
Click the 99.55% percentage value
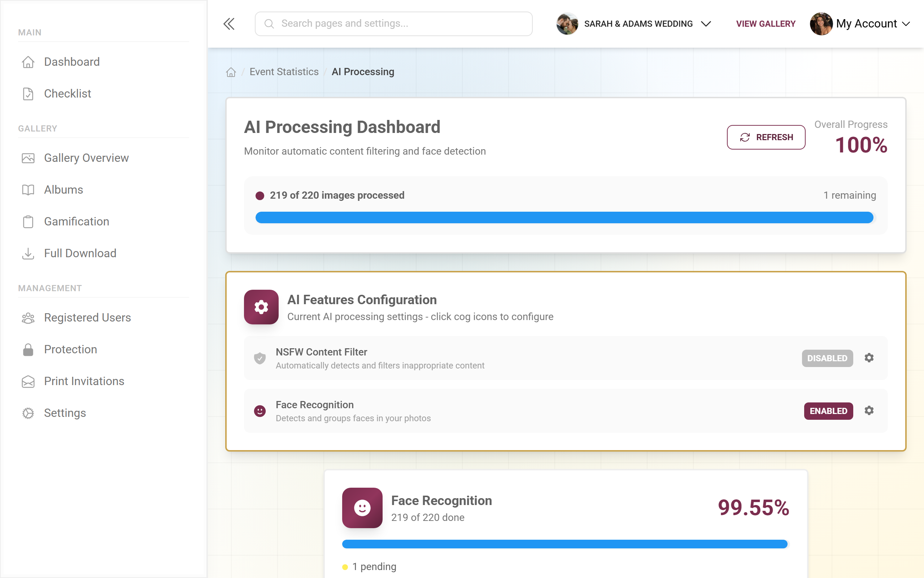point(753,508)
